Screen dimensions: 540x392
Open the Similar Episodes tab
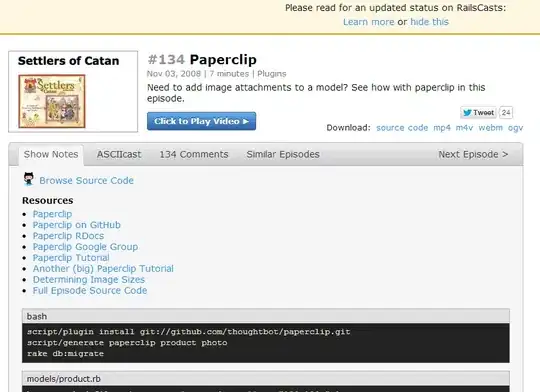pyautogui.click(x=283, y=155)
